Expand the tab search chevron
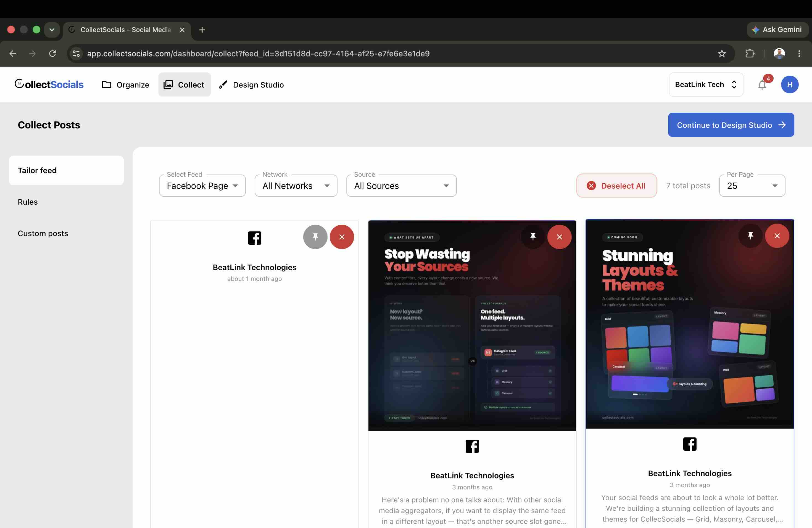Screen dimensions: 812x528 (x=52, y=30)
